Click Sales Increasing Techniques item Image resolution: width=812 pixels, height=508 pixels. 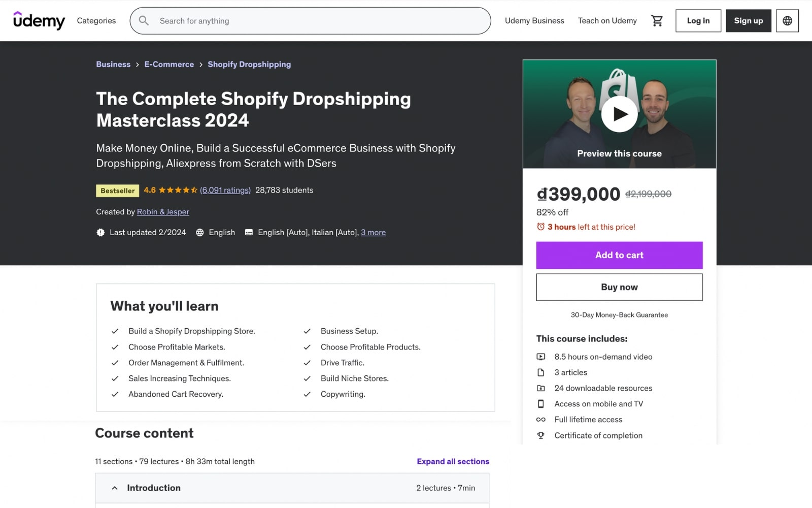point(180,378)
